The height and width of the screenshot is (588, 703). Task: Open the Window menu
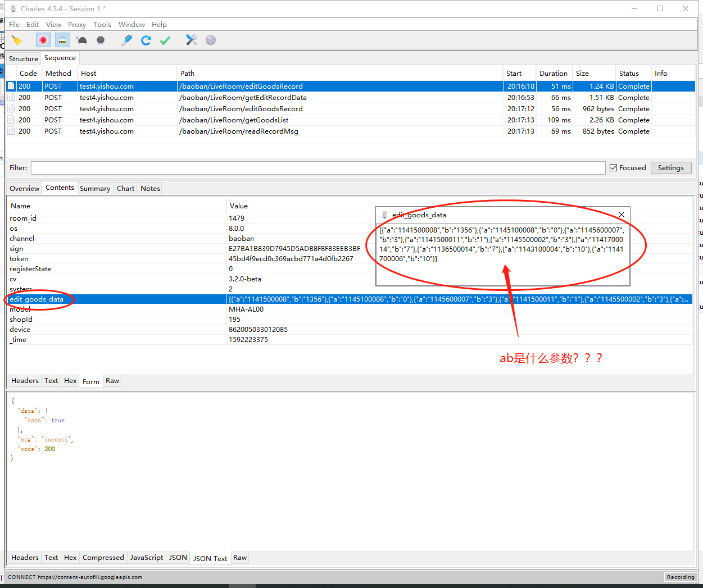(x=131, y=25)
